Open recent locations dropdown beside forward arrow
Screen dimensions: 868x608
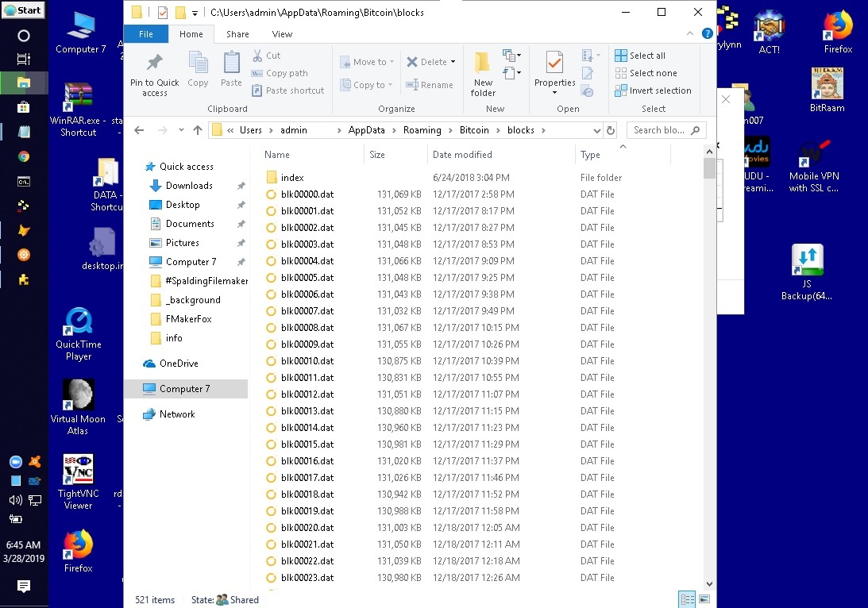(181, 130)
